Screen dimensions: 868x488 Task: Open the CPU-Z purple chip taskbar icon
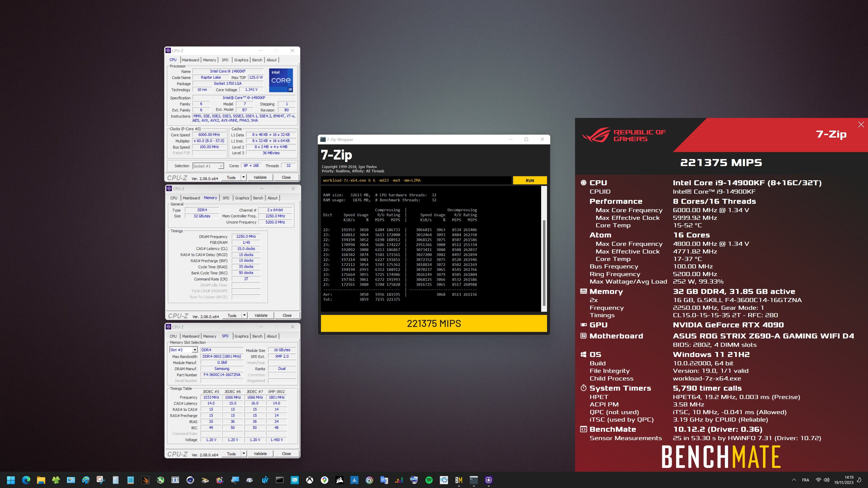tap(488, 480)
